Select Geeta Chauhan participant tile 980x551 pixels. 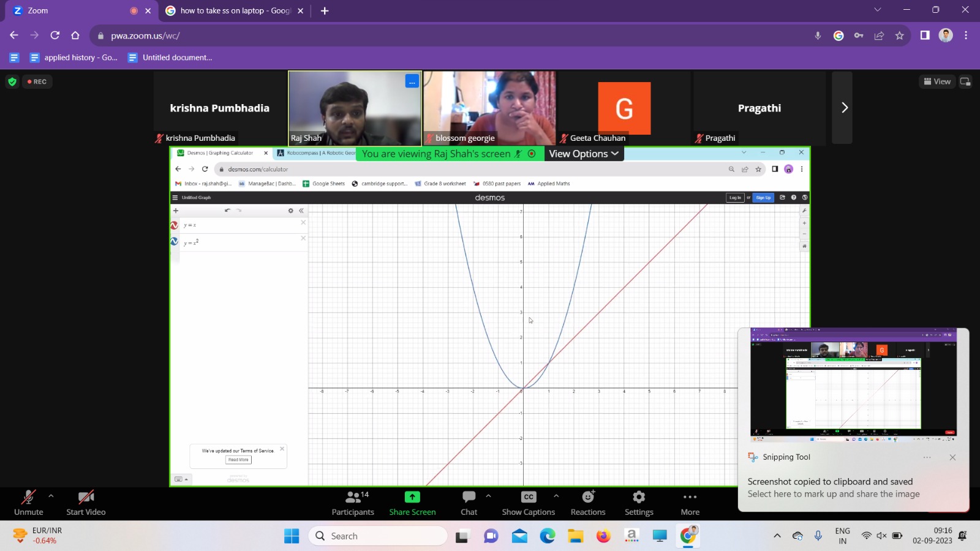(624, 108)
